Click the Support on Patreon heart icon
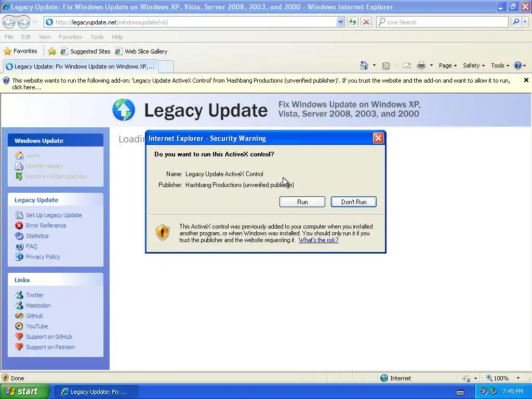This screenshot has width=532, height=399. (x=19, y=347)
